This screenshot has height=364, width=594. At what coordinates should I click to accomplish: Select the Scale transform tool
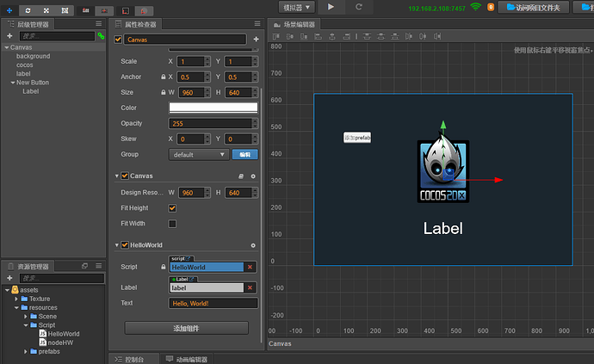pos(46,10)
